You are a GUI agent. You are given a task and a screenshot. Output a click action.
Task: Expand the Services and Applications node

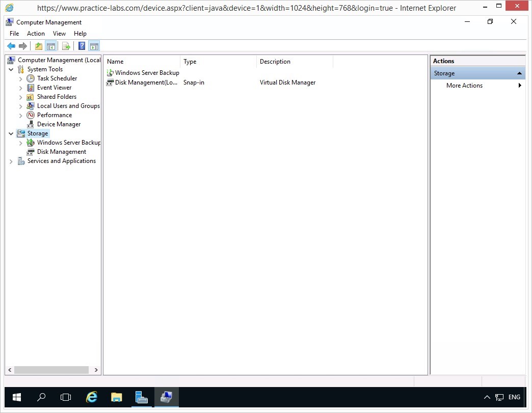[x=11, y=161]
